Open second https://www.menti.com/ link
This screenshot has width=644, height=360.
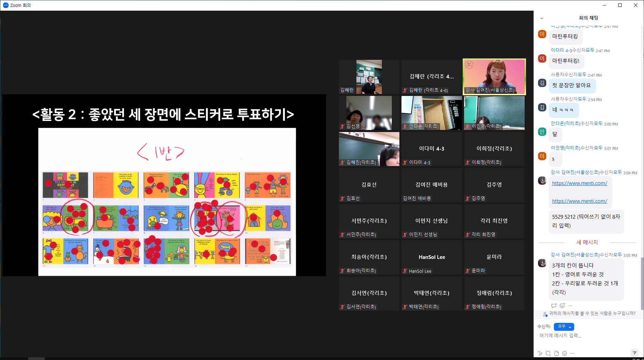[580, 201]
